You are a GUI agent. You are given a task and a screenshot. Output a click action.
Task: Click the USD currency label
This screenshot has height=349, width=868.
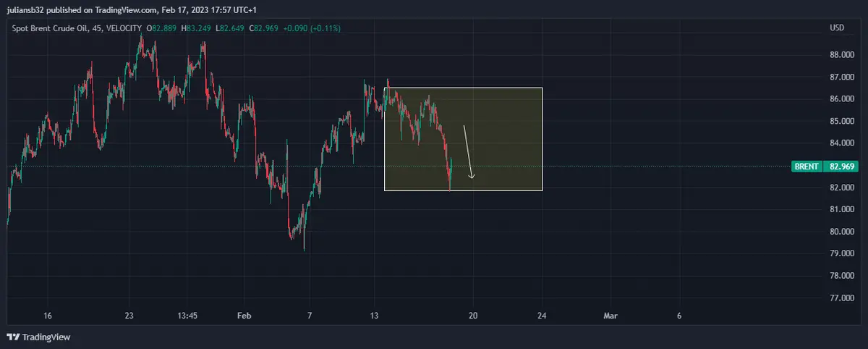tap(836, 28)
